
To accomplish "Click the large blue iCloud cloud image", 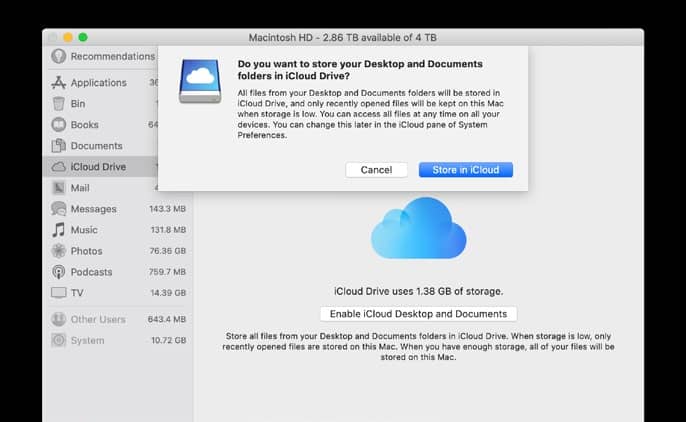I will (x=419, y=228).
